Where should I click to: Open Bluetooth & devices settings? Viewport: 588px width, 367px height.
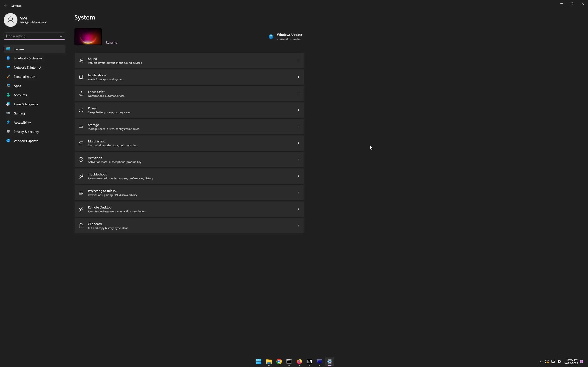pos(28,58)
